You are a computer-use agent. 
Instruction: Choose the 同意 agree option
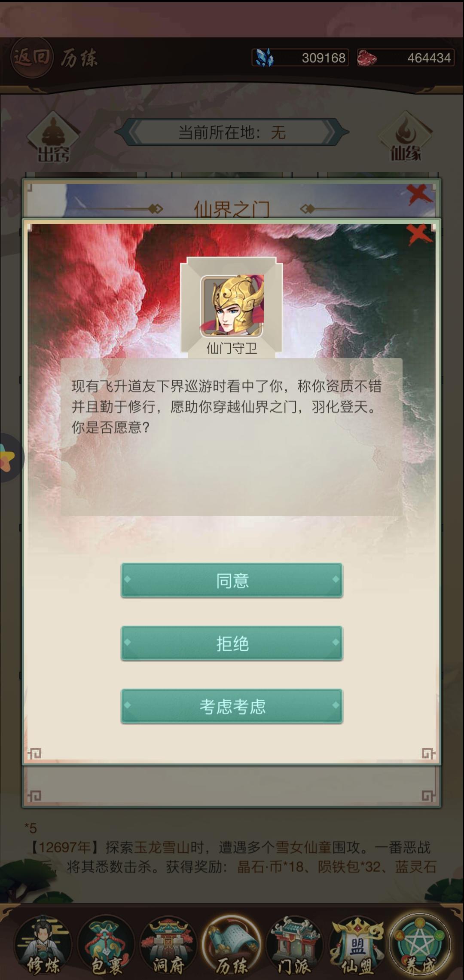[x=232, y=580]
